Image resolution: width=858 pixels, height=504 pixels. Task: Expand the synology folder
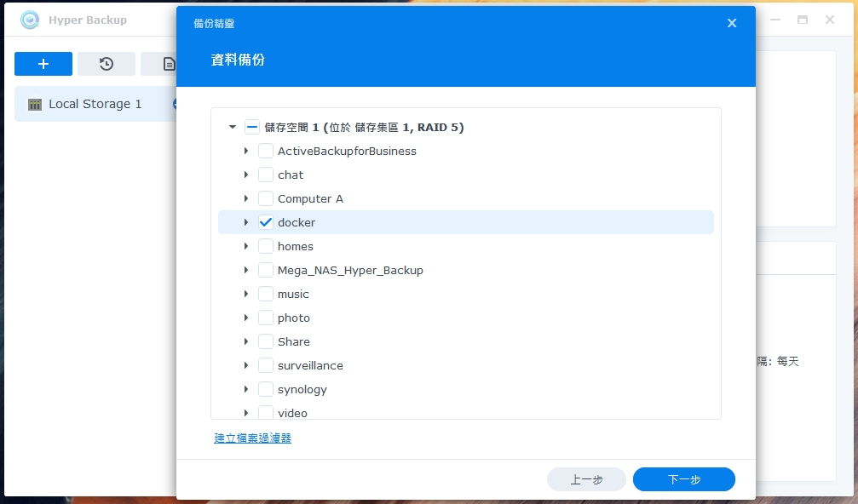tap(246, 389)
